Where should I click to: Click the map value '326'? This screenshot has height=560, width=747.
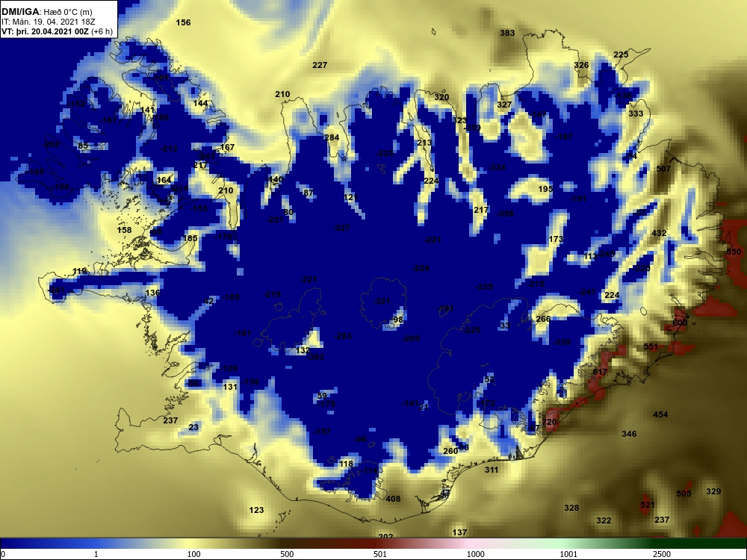581,65
